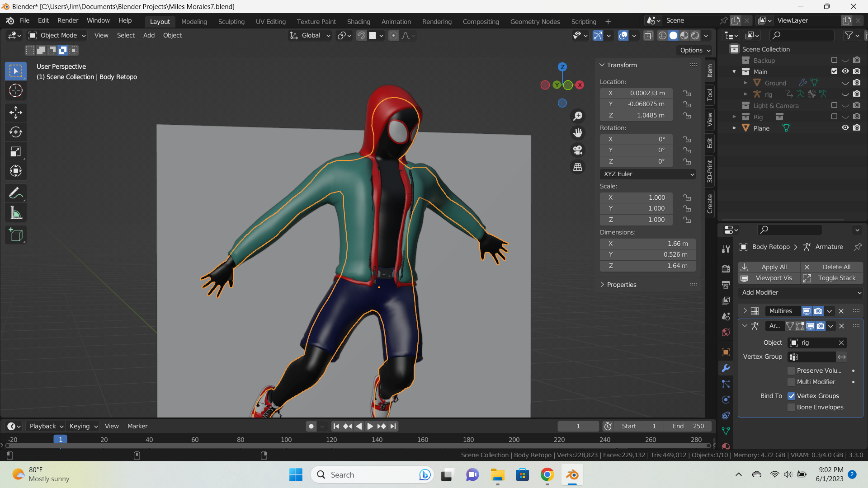This screenshot has height=488, width=868.
Task: Toggle camera view icon in viewport
Action: coord(578,150)
